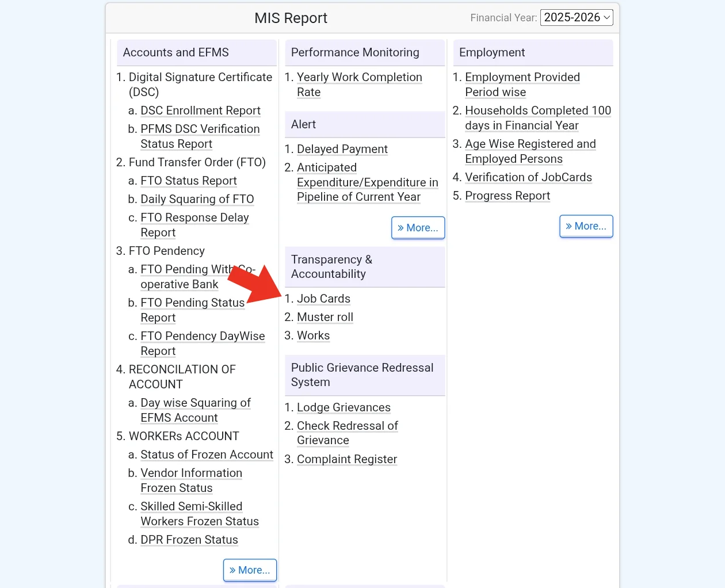
Task: Click Lodge Grievances
Action: pos(344,407)
